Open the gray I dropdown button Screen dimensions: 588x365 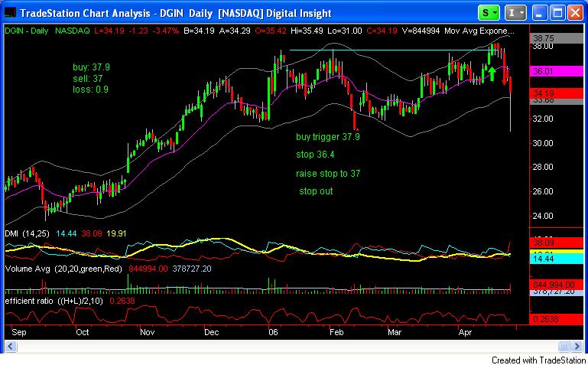point(515,13)
